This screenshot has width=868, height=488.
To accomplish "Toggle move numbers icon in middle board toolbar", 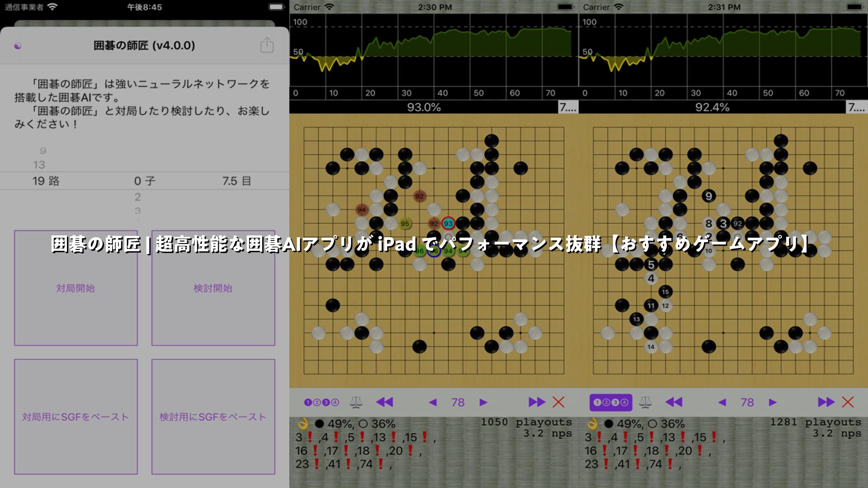I will [x=321, y=402].
